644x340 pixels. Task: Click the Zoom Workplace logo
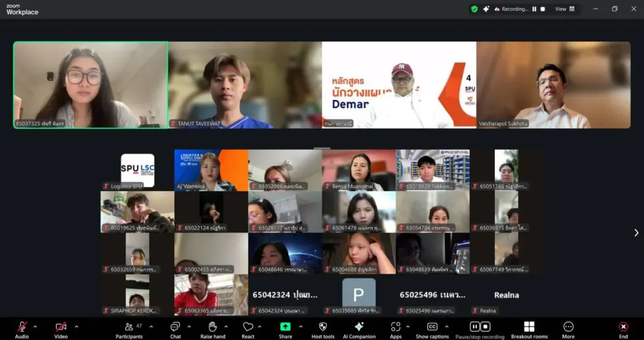(x=22, y=9)
